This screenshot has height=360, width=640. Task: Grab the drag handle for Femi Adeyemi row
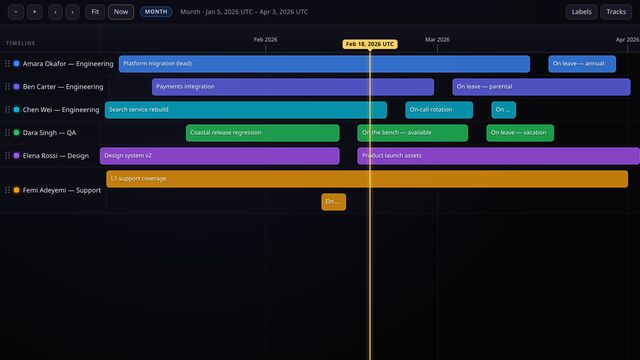[x=7, y=190]
